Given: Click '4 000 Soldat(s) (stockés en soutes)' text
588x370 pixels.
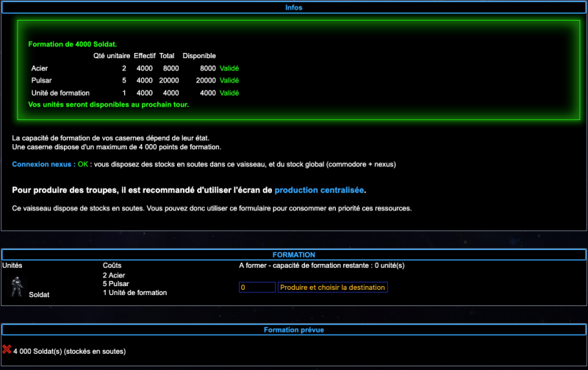Looking at the screenshot, I should [x=69, y=352].
